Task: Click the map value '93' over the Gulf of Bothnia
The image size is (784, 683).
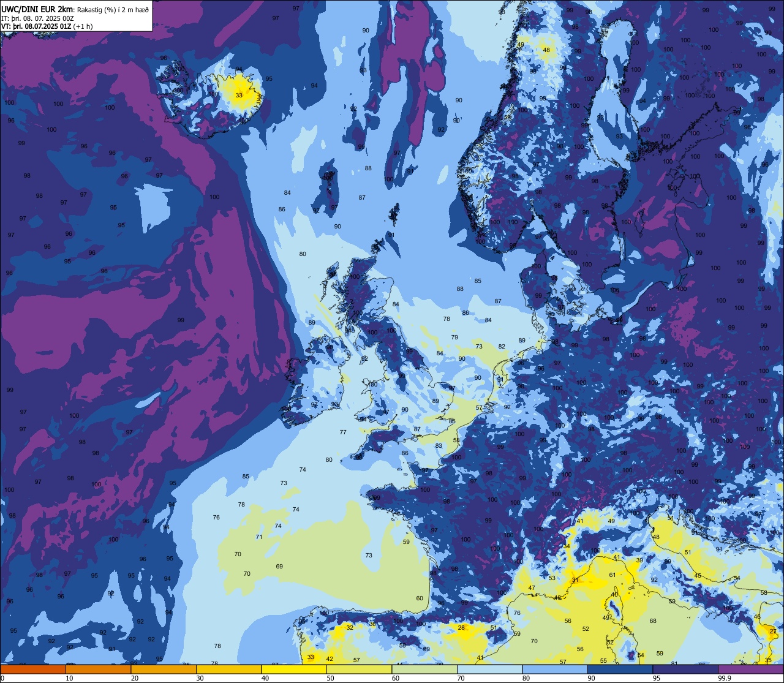Action: click(619, 136)
